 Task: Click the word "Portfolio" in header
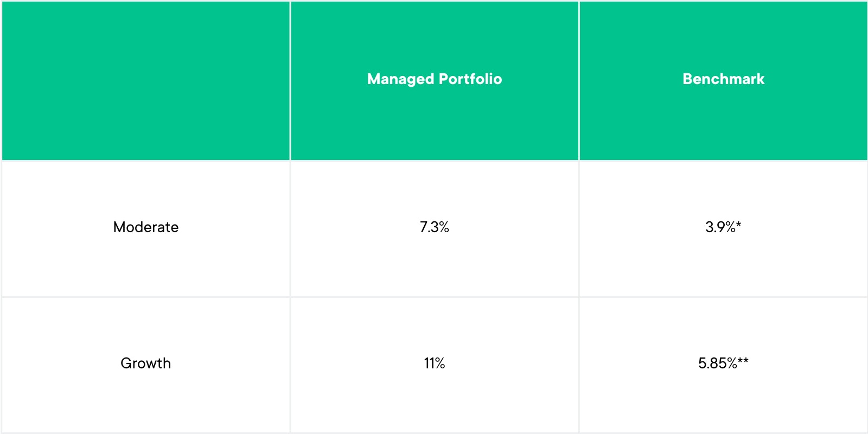pos(470,79)
